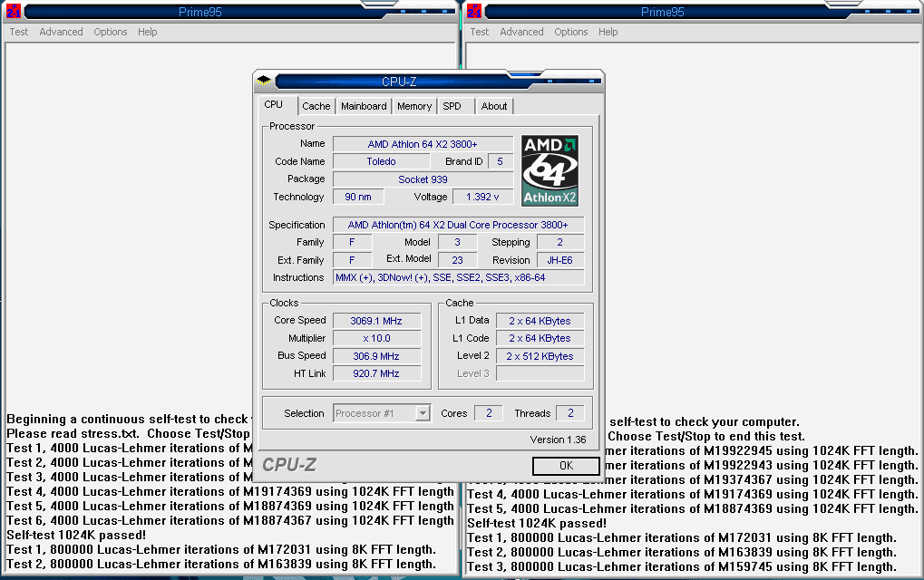The height and width of the screenshot is (580, 924).
Task: Click the Technology value 90 nm
Action: tap(358, 197)
